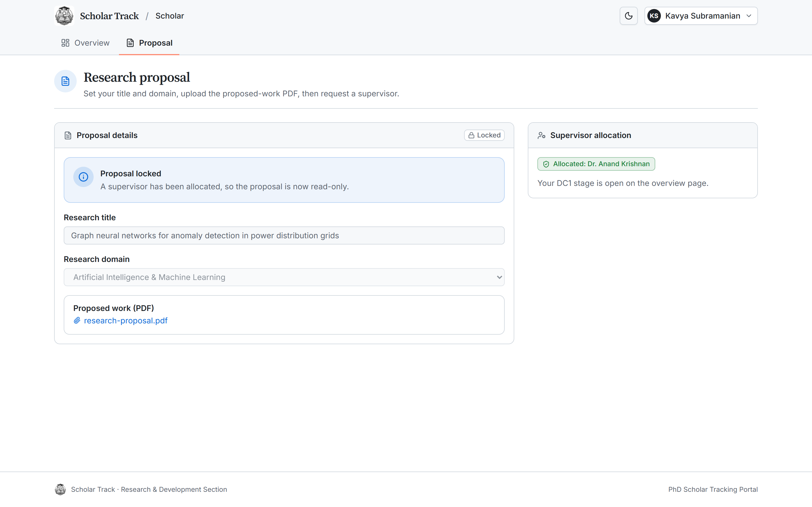Click the Scholar Track crest logo
812x507 pixels.
tap(64, 16)
